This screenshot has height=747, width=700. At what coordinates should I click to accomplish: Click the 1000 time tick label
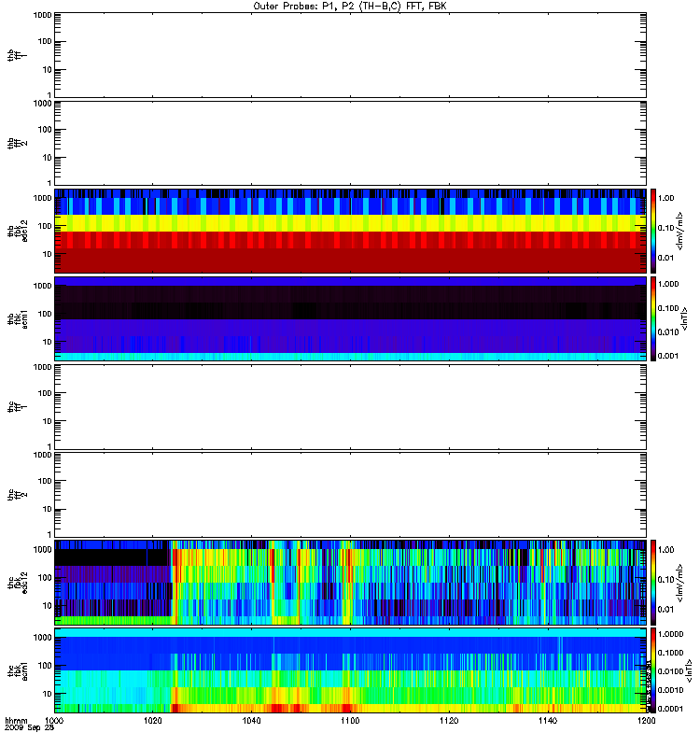click(55, 722)
